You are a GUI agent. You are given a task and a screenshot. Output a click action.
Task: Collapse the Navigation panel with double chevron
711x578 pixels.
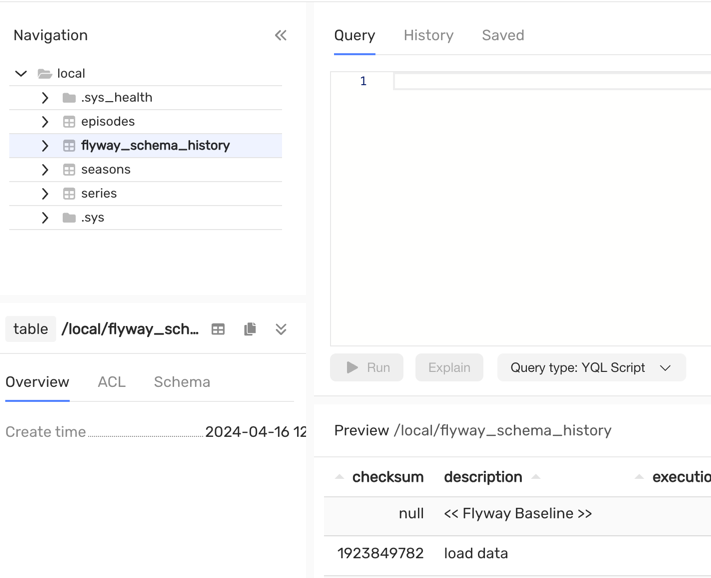(x=280, y=35)
